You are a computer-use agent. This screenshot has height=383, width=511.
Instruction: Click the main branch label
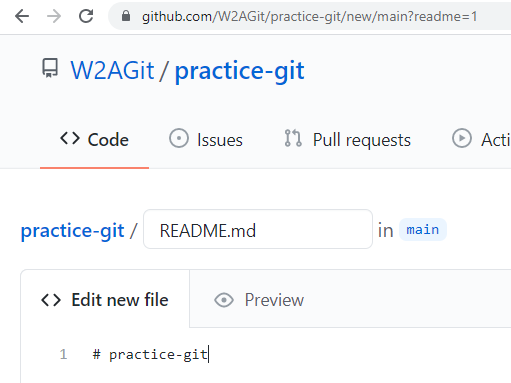pos(423,230)
